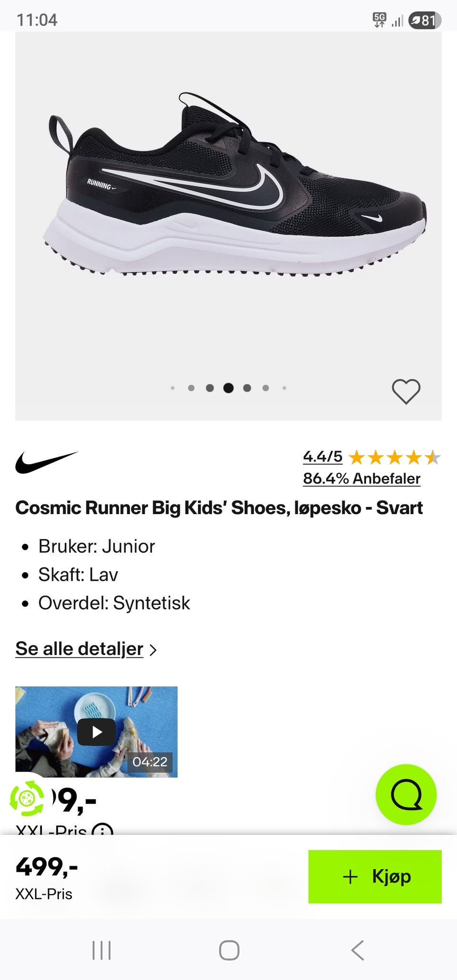Tap the 499,- price label
Viewport: 457px width, 980px height.
pyautogui.click(x=47, y=867)
